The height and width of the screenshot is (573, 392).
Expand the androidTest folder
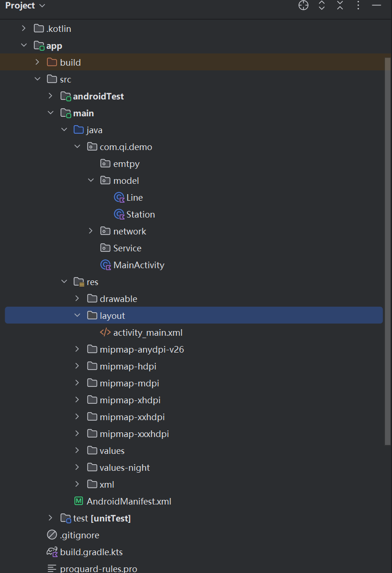(51, 96)
